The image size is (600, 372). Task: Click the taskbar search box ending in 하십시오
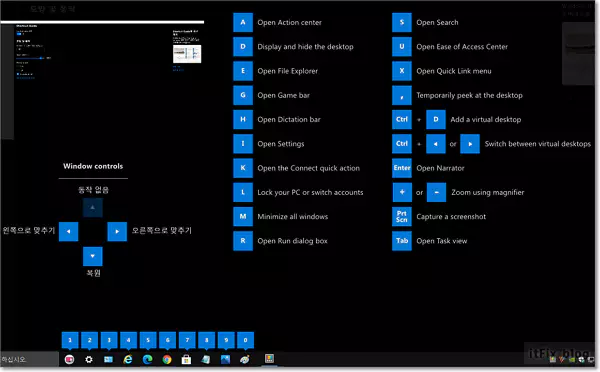click(x=29, y=359)
